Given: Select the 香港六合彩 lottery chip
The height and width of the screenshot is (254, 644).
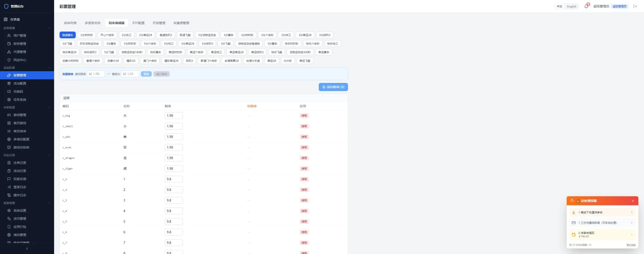Looking at the screenshot, I should click(93, 61).
